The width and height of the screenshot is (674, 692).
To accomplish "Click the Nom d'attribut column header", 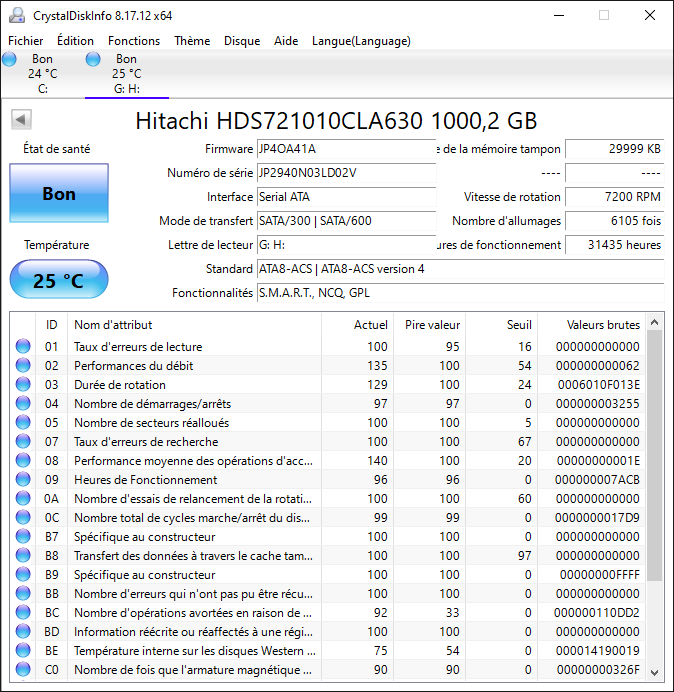I will 113,324.
